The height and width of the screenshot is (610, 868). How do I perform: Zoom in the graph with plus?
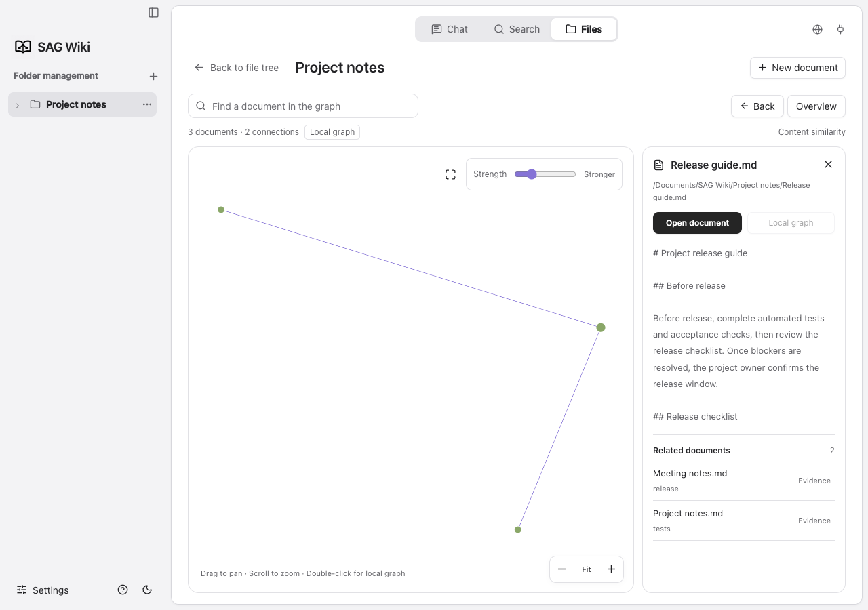pyautogui.click(x=611, y=569)
